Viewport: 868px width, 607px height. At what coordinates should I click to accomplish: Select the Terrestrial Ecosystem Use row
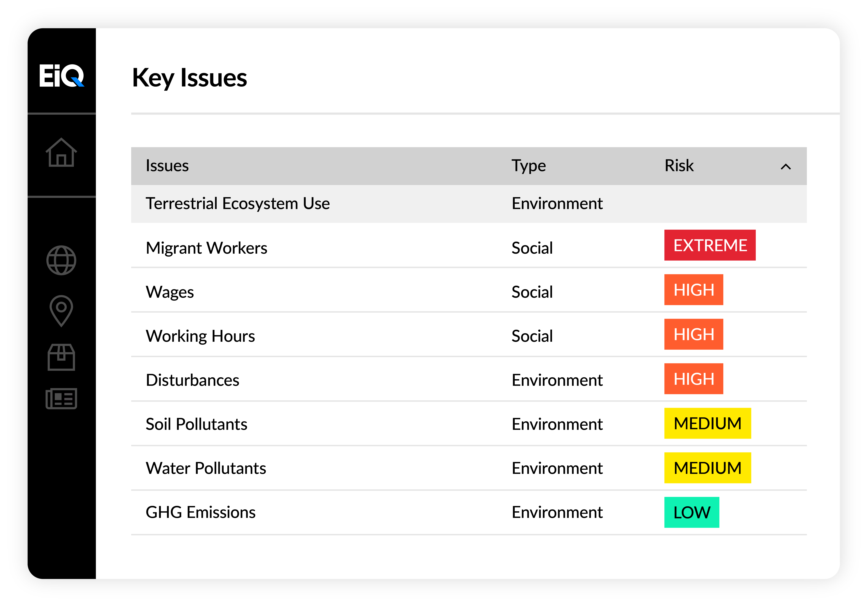coord(469,204)
